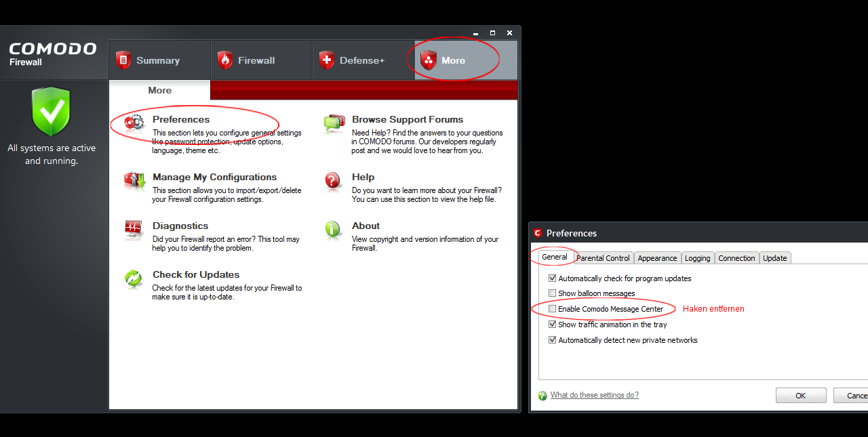The height and width of the screenshot is (437, 868).
Task: Click the Cancel button in Preferences
Action: click(x=850, y=396)
